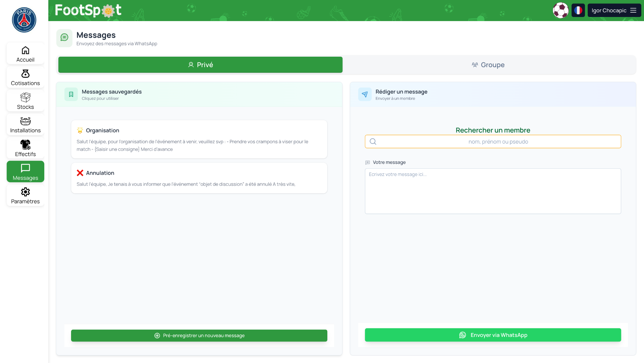Click the paper plane Rédiger un message icon
The height and width of the screenshot is (363, 644).
tap(365, 94)
